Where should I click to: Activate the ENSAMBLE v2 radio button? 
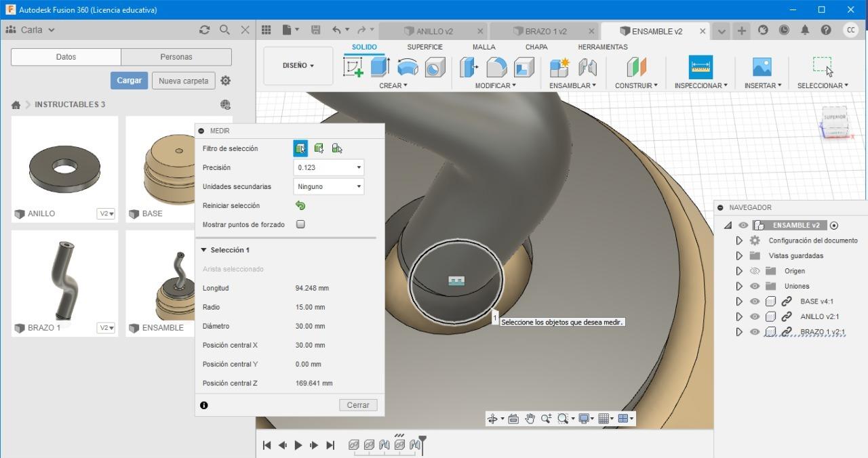point(834,226)
